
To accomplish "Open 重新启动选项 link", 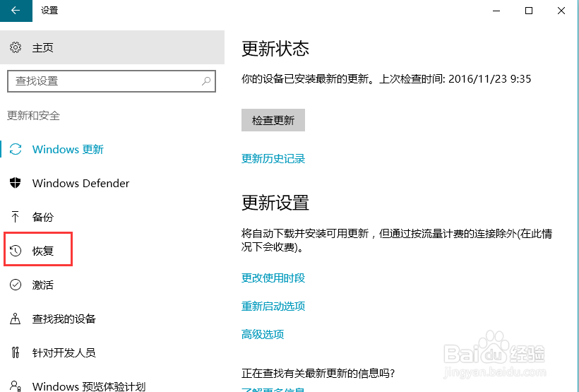I will (x=273, y=306).
